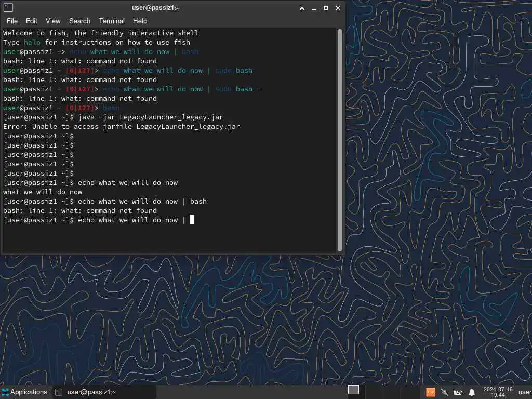Open the View menu

(x=54, y=21)
